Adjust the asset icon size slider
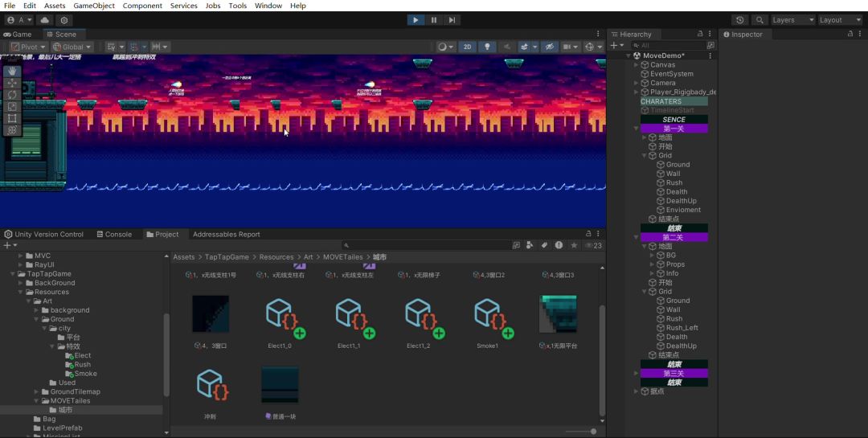This screenshot has height=438, width=868. (x=593, y=432)
